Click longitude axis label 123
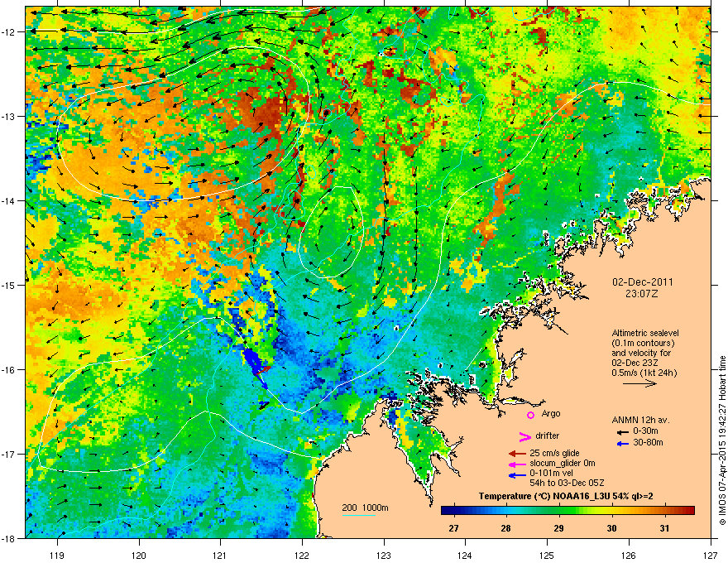The width and height of the screenshot is (728, 563). tap(384, 555)
